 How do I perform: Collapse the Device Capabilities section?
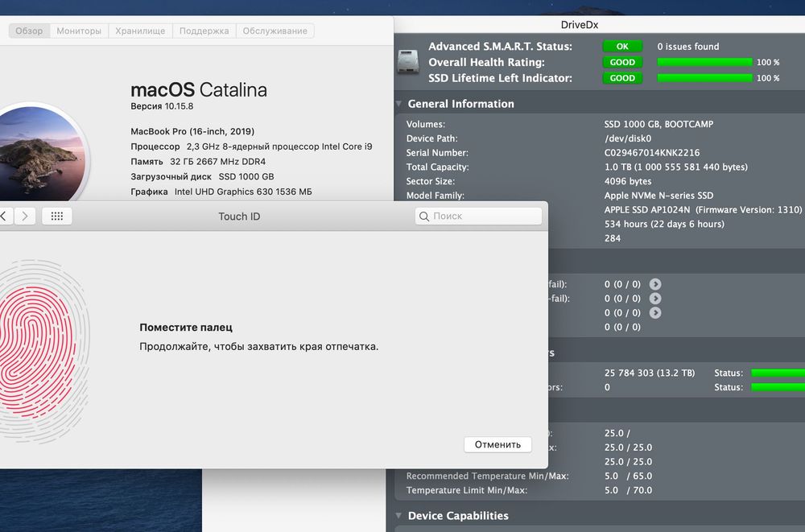point(399,516)
